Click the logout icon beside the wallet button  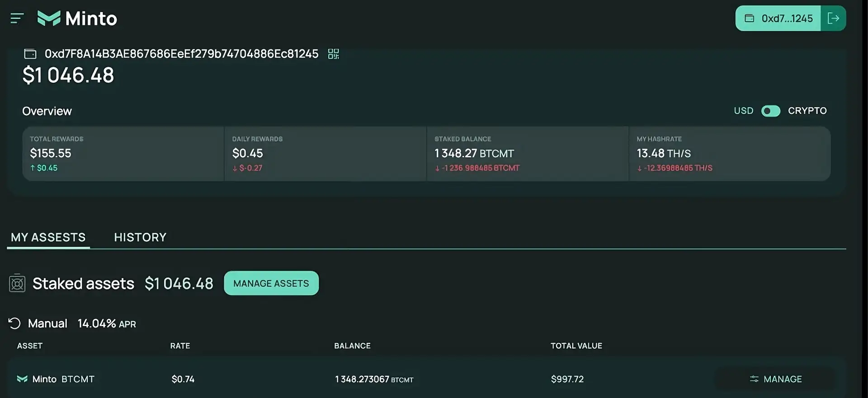pos(833,19)
